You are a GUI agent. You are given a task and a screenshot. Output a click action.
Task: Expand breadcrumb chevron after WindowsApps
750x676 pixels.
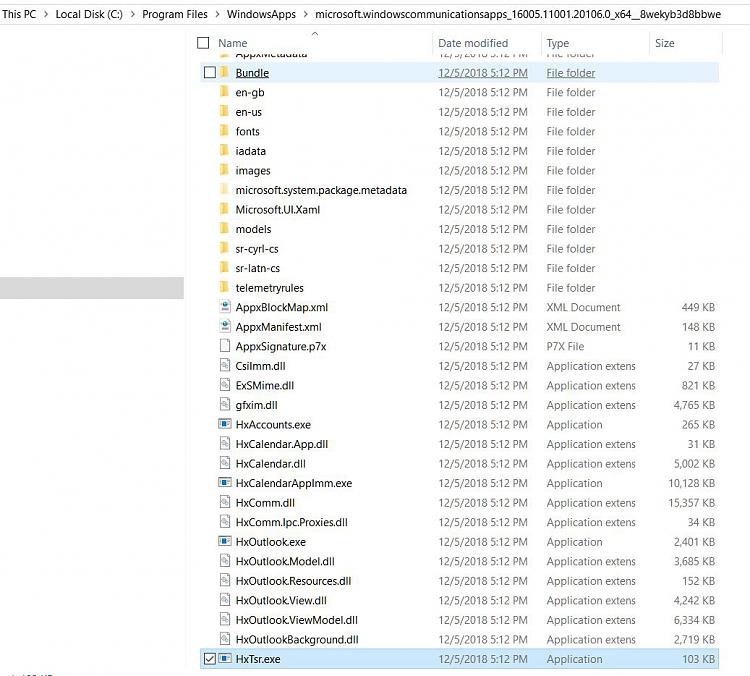(x=306, y=14)
